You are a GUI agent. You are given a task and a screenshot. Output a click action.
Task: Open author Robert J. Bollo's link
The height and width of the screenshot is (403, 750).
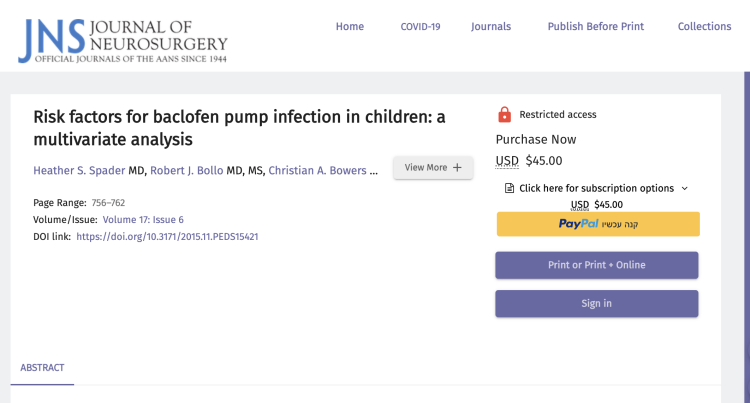click(x=186, y=170)
